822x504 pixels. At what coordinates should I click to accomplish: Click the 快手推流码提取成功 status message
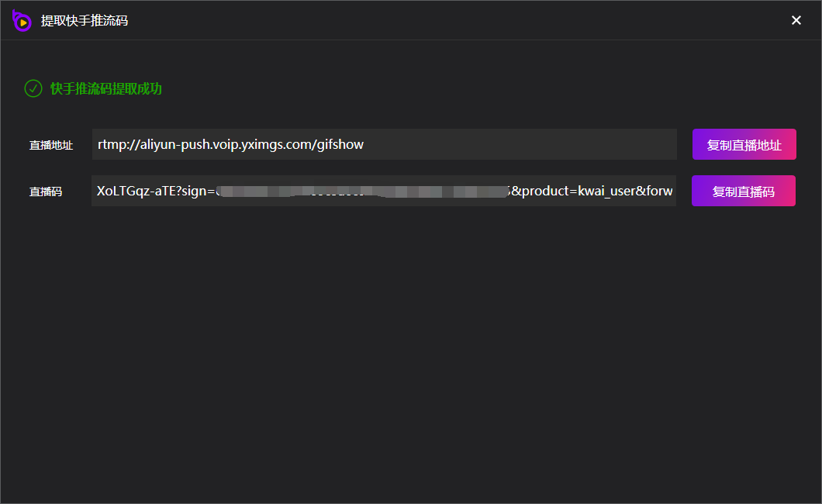(105, 88)
